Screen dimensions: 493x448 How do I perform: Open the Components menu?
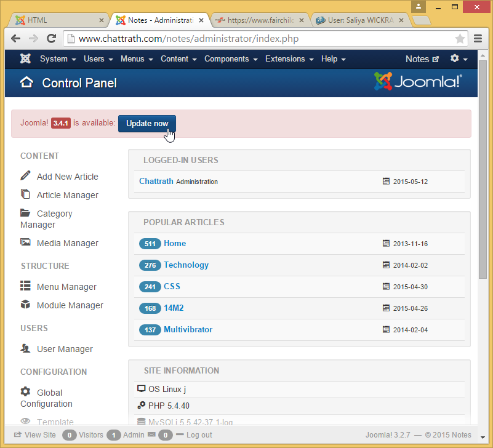point(230,59)
